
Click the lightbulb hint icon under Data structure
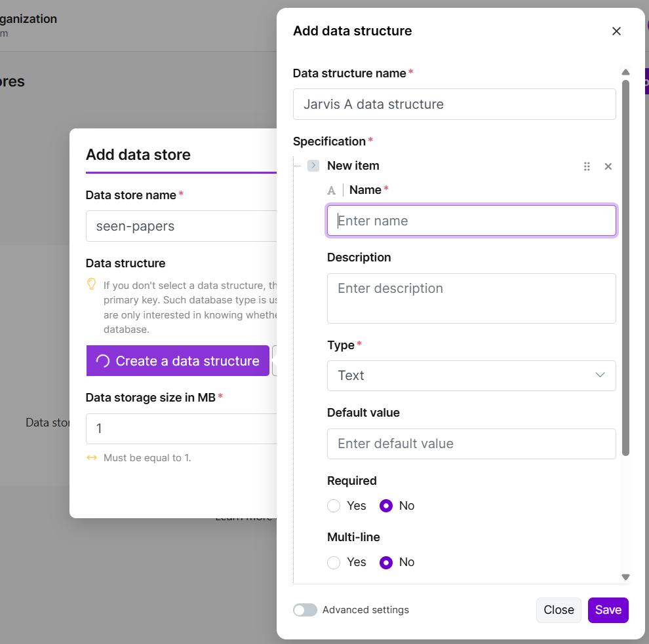[92, 284]
